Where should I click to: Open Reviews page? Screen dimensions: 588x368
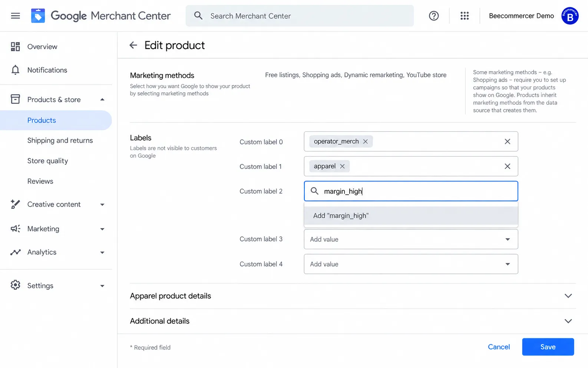tap(40, 181)
